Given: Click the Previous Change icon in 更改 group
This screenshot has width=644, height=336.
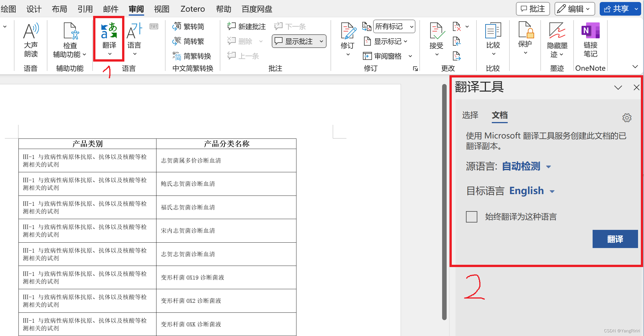Looking at the screenshot, I should coord(457,41).
